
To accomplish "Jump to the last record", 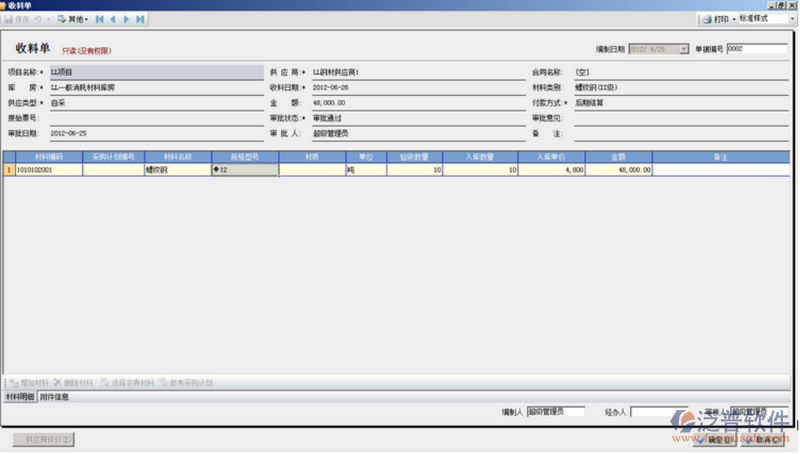I will click(140, 19).
